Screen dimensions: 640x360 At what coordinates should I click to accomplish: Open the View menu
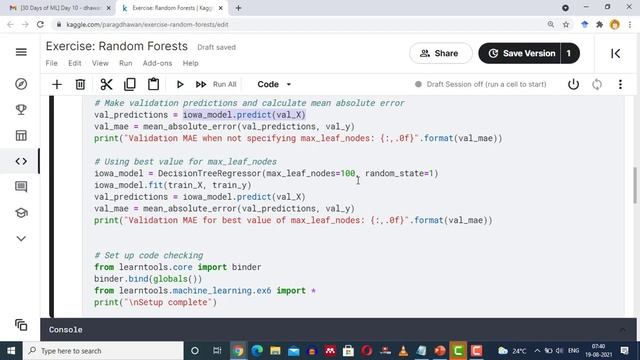[x=100, y=63]
